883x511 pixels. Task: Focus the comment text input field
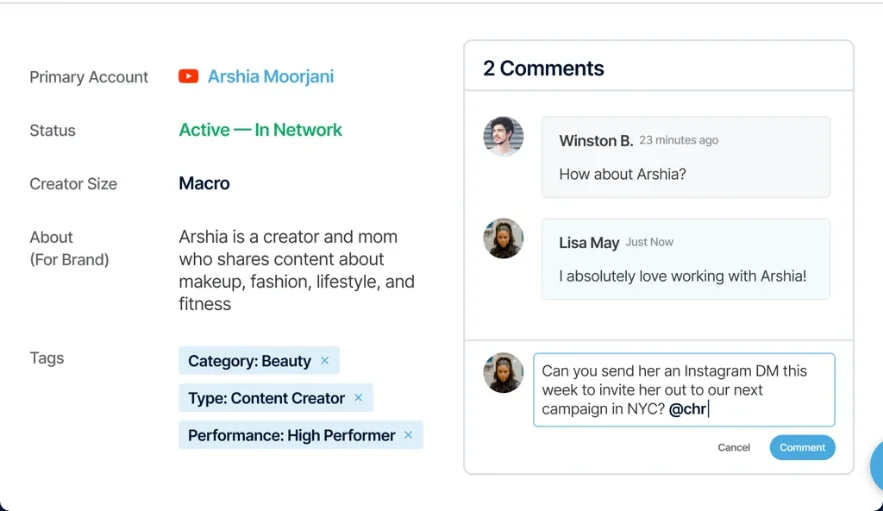tap(683, 389)
